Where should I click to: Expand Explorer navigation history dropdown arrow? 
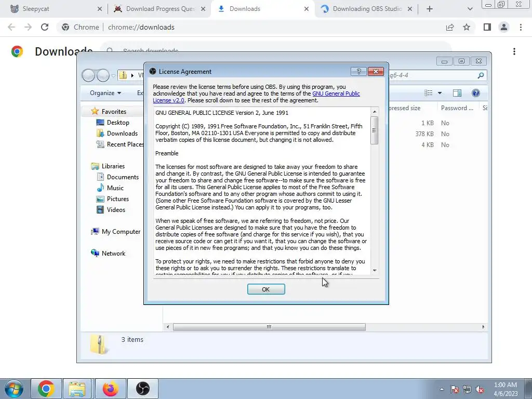point(113,76)
